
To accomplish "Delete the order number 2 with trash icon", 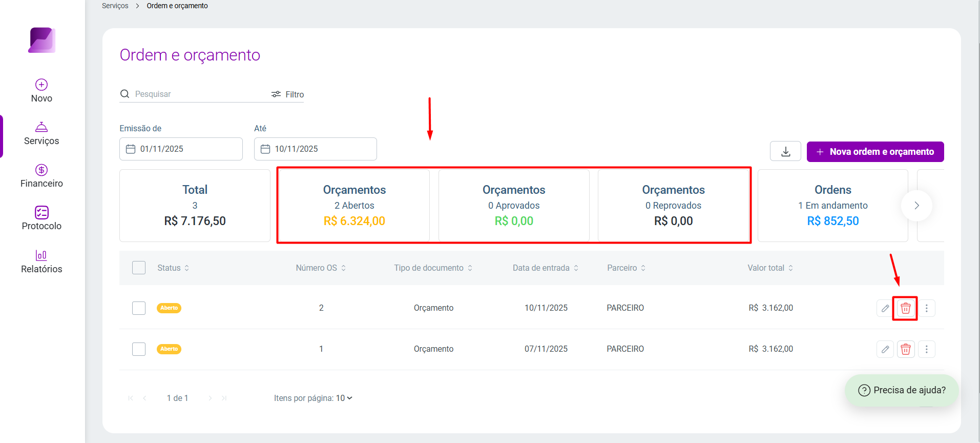I will pos(905,308).
